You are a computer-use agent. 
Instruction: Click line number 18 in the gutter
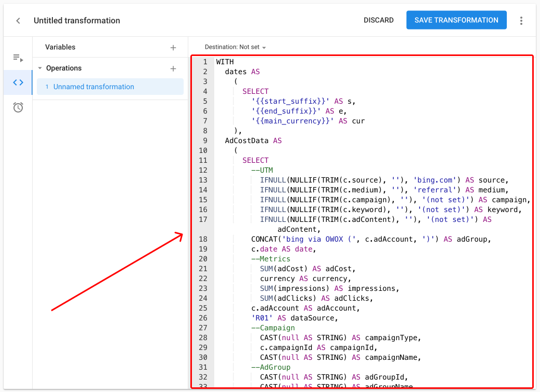[x=203, y=239]
